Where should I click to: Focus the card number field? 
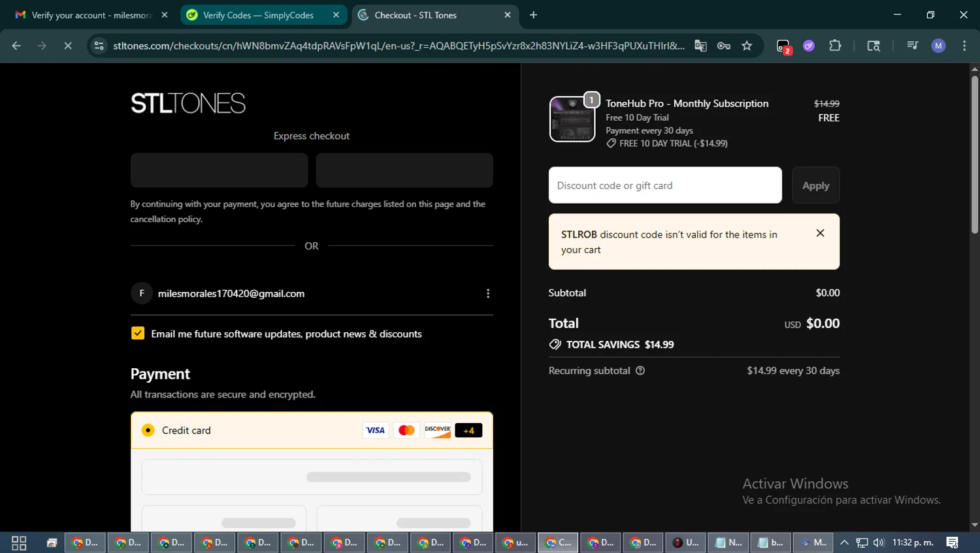point(312,477)
